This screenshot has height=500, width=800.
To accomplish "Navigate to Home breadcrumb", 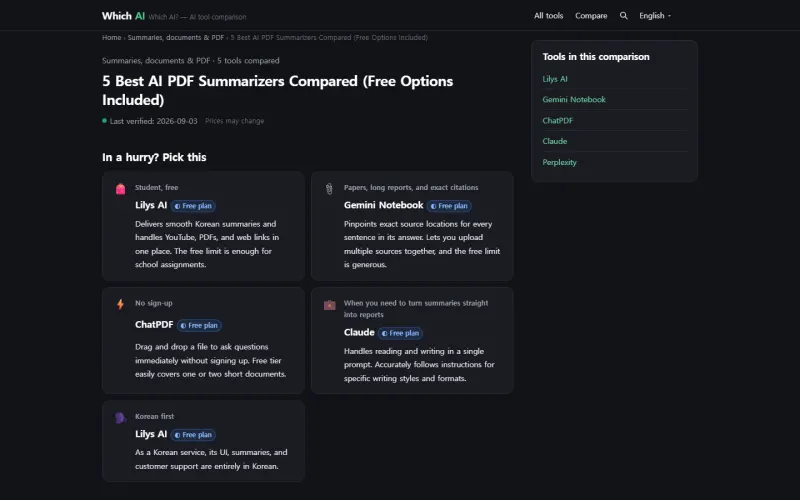I will click(x=111, y=37).
